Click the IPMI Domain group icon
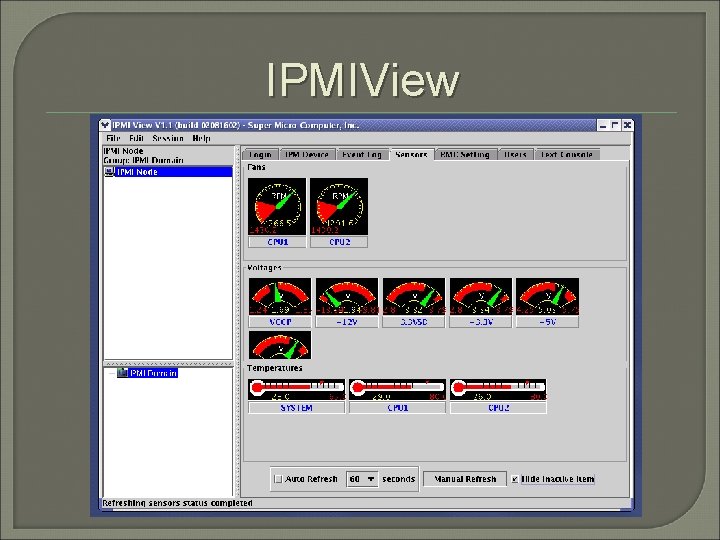Image resolution: width=720 pixels, height=540 pixels. click(x=122, y=373)
